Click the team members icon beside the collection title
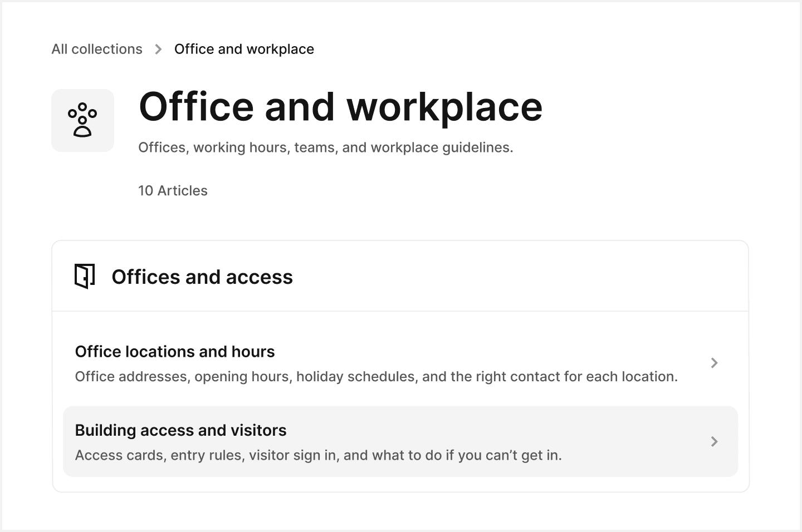The image size is (802, 532). point(82,120)
